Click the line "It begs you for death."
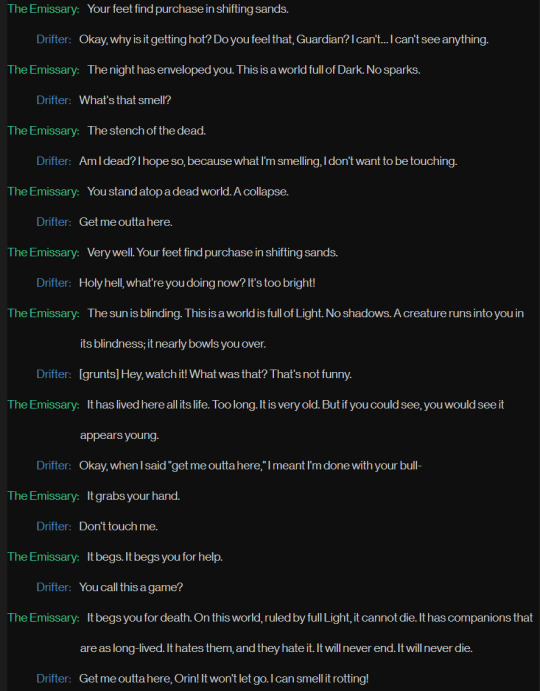Screen dimensions: 540x691 pyautogui.click(x=306, y=632)
